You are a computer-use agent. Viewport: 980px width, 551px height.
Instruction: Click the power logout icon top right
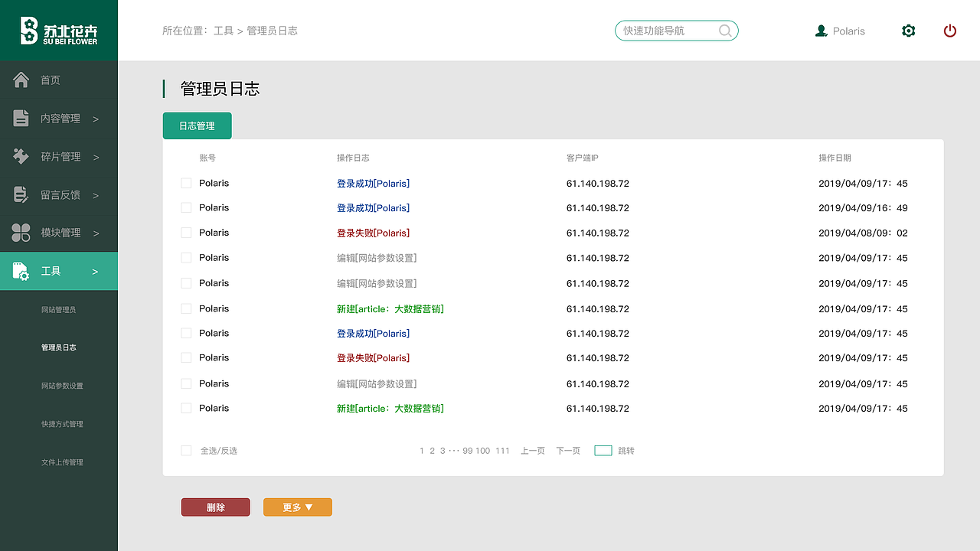(949, 31)
